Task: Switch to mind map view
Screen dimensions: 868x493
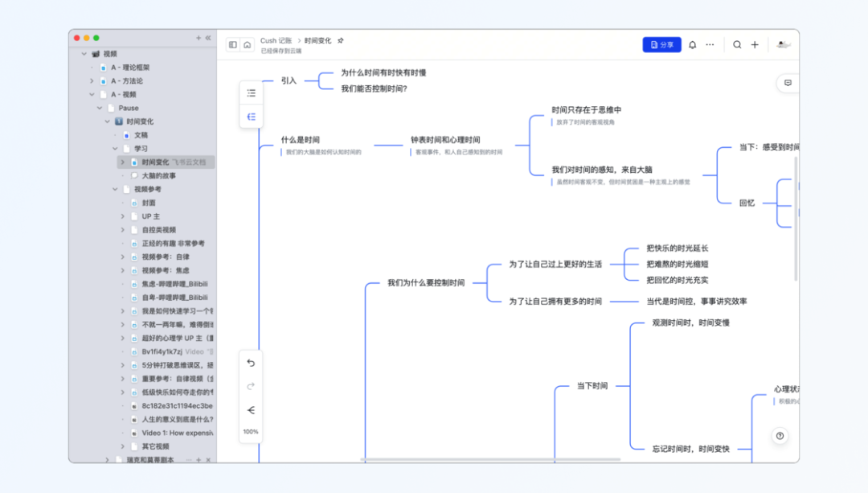Action: pyautogui.click(x=252, y=117)
